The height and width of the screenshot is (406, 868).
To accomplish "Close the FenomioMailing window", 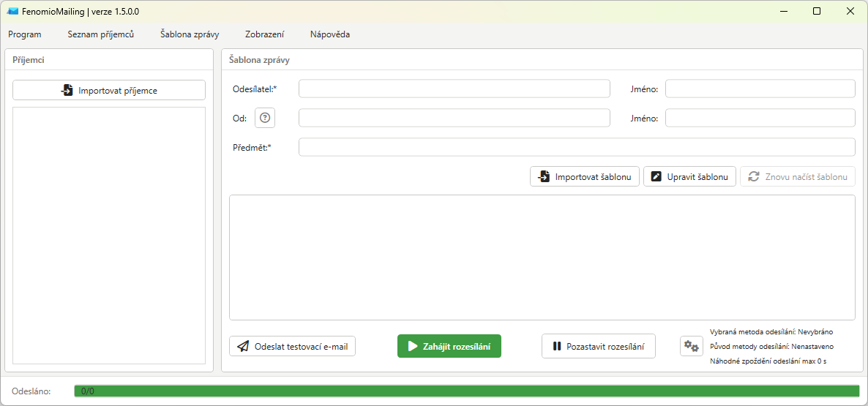I will point(850,11).
